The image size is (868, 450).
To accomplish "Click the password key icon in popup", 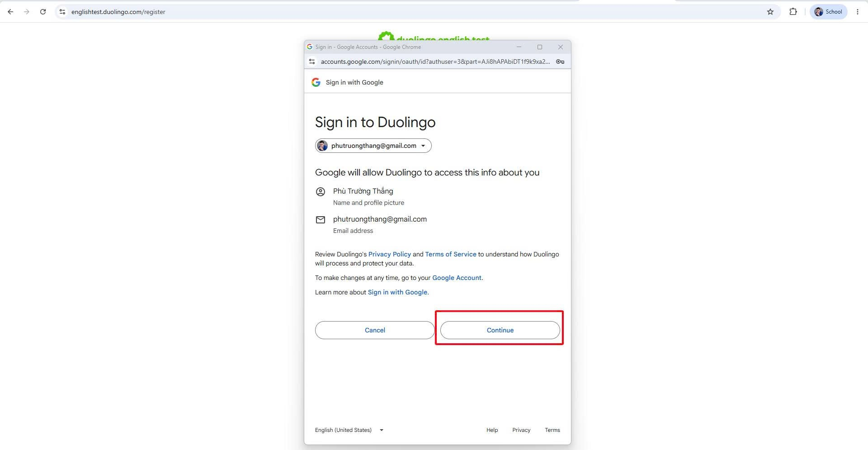I will tap(560, 62).
